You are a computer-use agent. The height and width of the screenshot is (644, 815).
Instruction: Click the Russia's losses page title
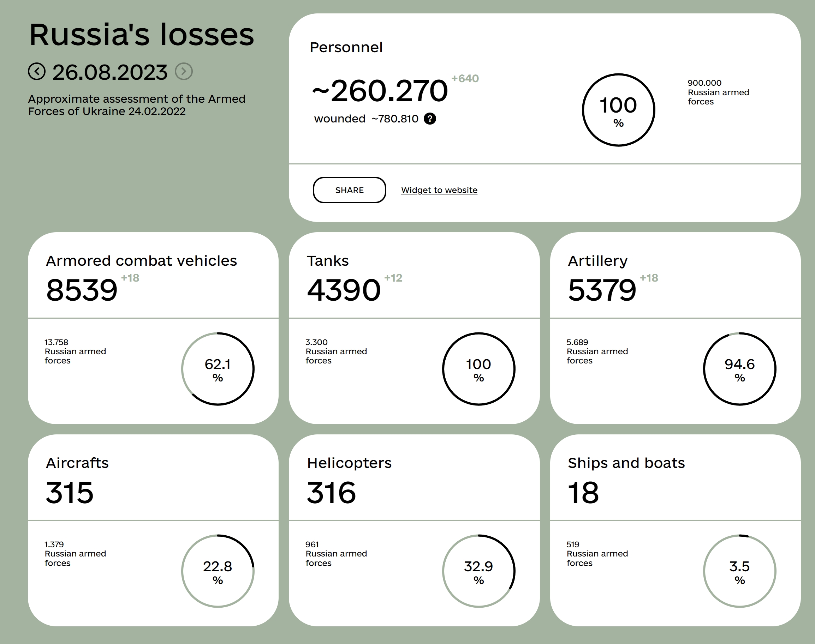point(142,35)
